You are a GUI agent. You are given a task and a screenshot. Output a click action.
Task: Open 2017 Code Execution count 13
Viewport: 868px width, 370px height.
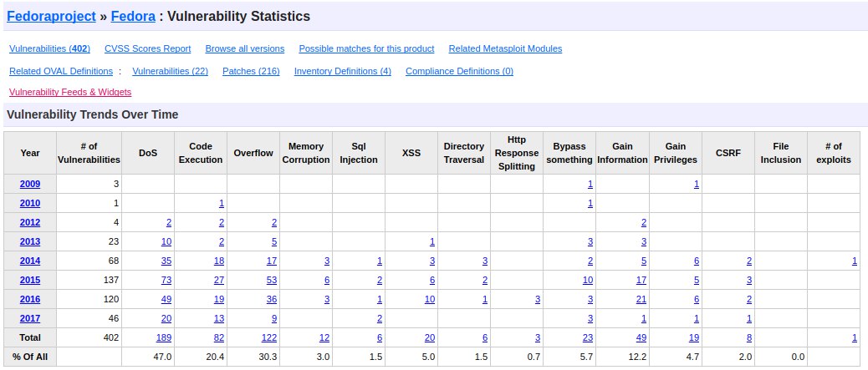pos(218,318)
